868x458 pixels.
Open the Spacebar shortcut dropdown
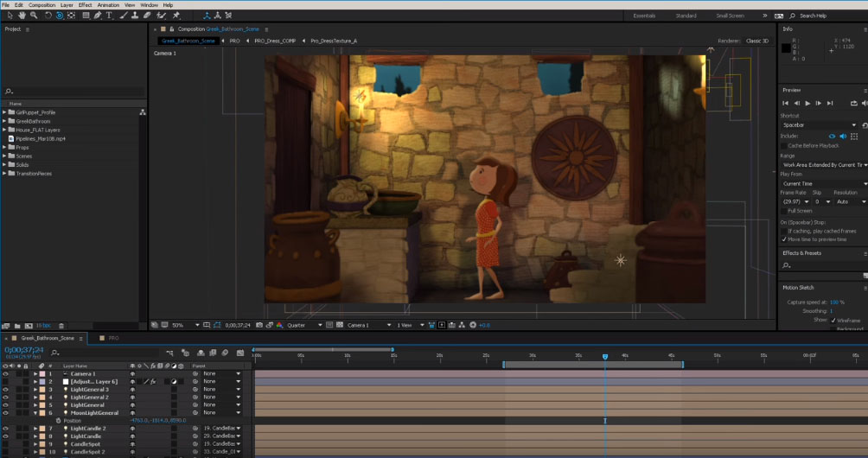click(819, 125)
